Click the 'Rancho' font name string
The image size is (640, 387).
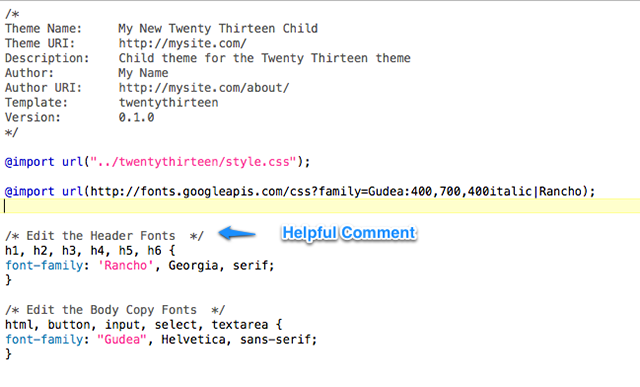click(125, 265)
